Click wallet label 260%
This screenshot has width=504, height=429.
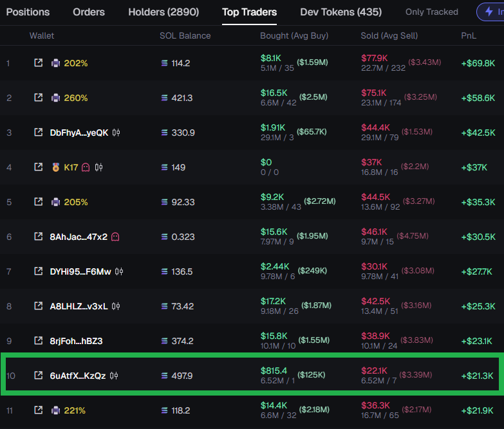click(76, 98)
